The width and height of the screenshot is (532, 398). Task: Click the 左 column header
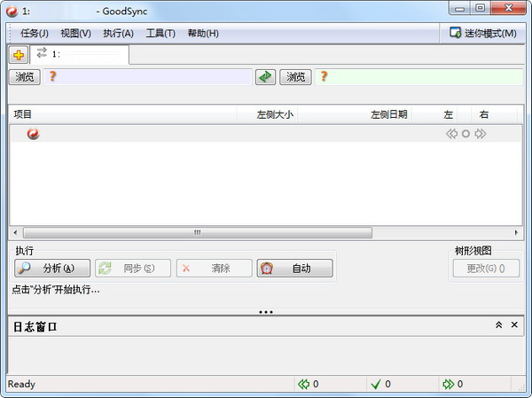434,114
